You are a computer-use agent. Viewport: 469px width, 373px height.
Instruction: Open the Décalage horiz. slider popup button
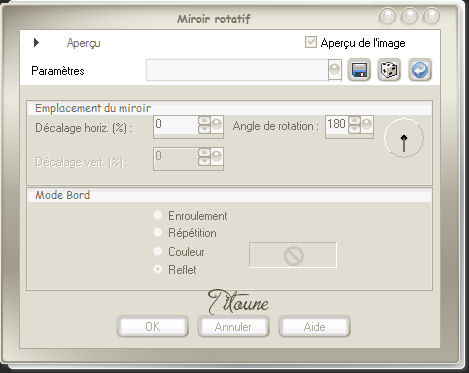pos(217,125)
